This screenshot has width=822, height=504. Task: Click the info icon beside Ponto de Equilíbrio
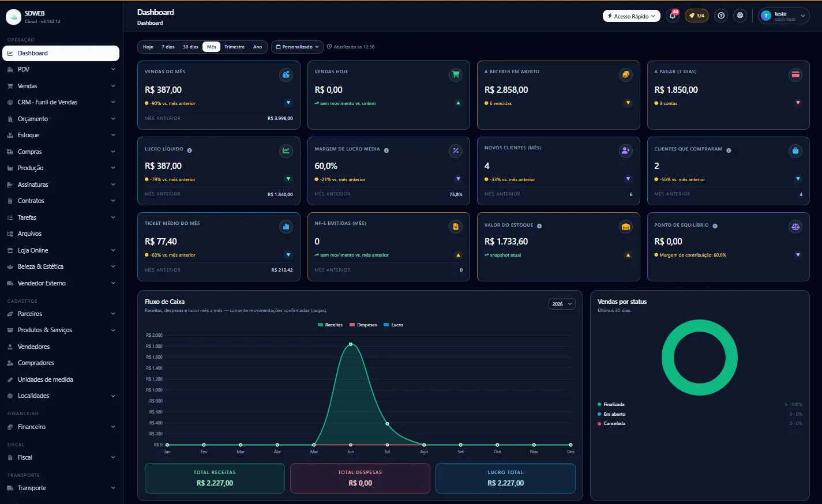coord(715,226)
